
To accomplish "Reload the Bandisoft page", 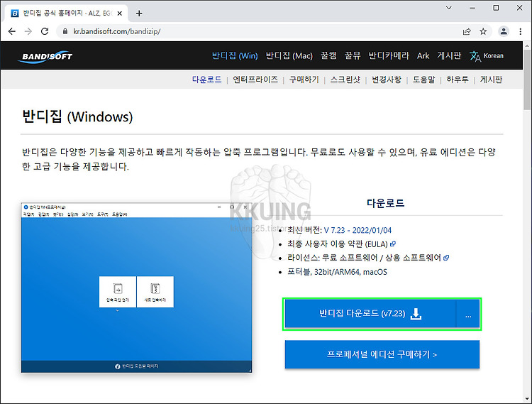I will pos(45,31).
